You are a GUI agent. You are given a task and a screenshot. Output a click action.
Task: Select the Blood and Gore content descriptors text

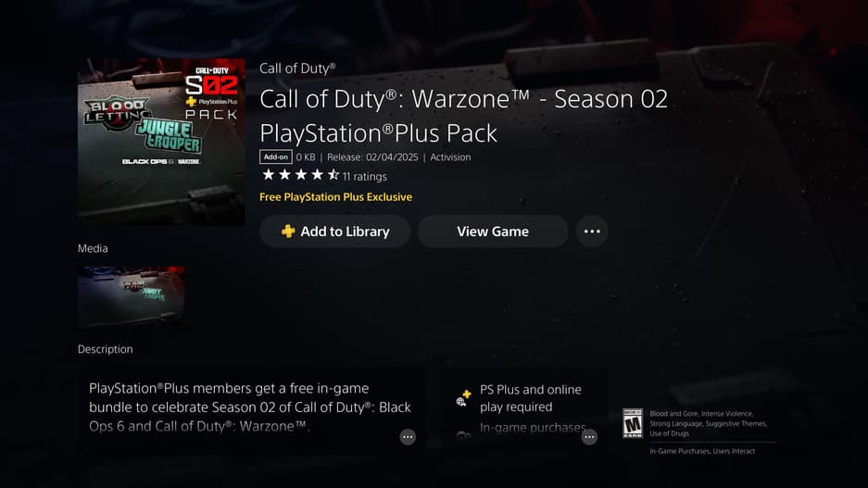coord(708,423)
